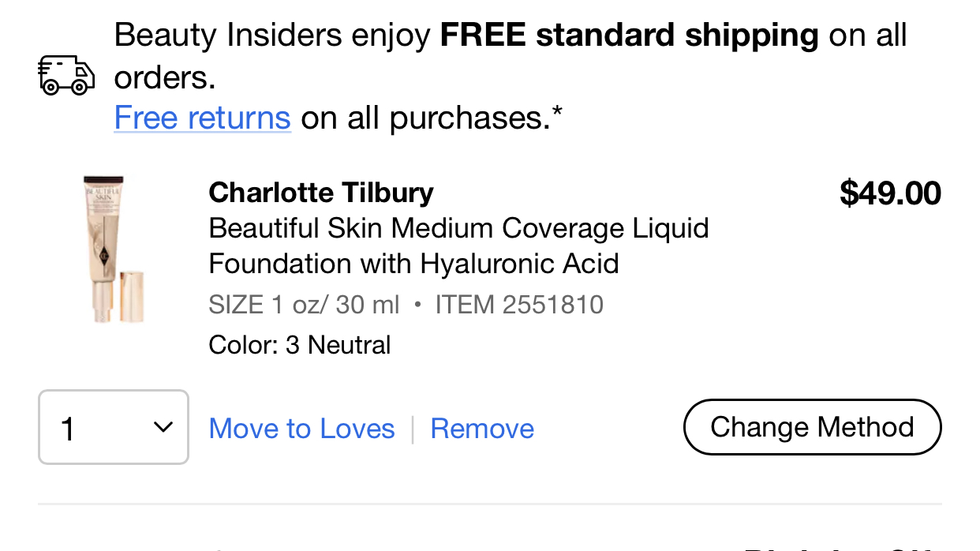Click the Change Method button
This screenshot has height=551, width=980.
tap(812, 427)
